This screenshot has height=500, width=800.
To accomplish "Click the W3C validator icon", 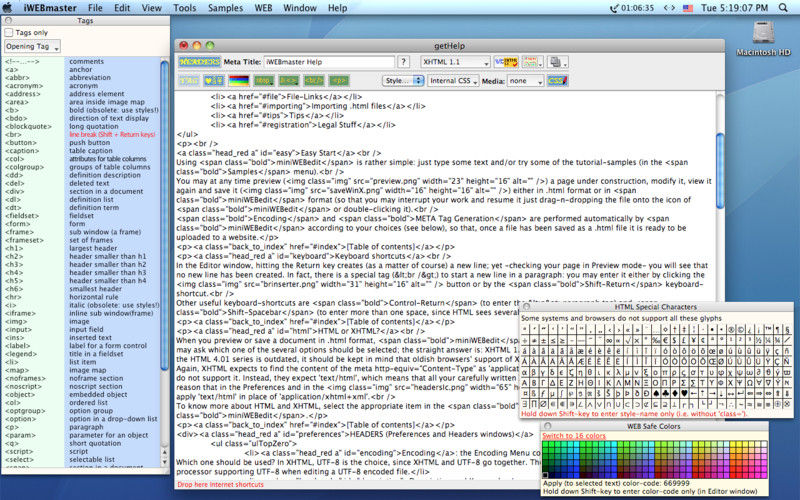I will 506,62.
